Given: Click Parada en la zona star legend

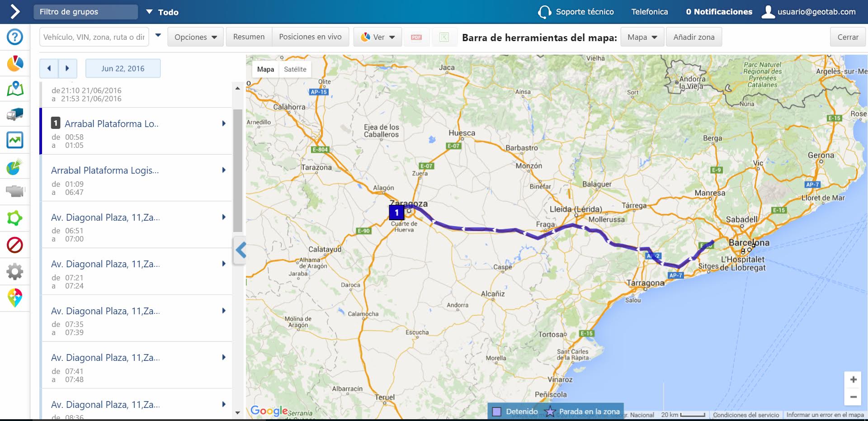Looking at the screenshot, I should (550, 412).
